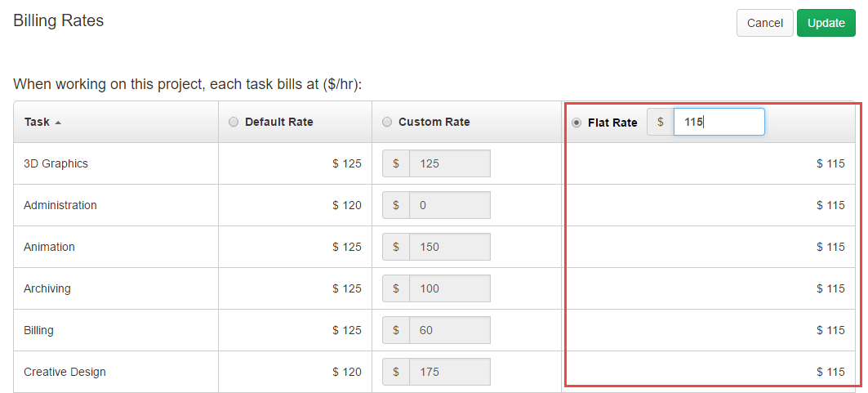Image resolution: width=868 pixels, height=393 pixels.
Task: Click the dollar icon in the 3D Graphics row
Action: pos(396,163)
